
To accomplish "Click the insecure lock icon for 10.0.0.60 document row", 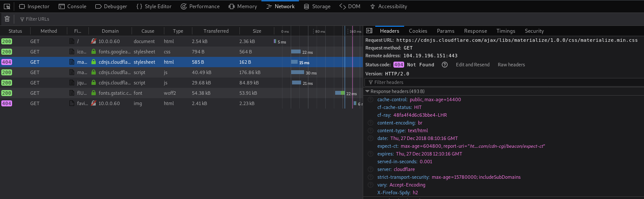I will tap(93, 41).
